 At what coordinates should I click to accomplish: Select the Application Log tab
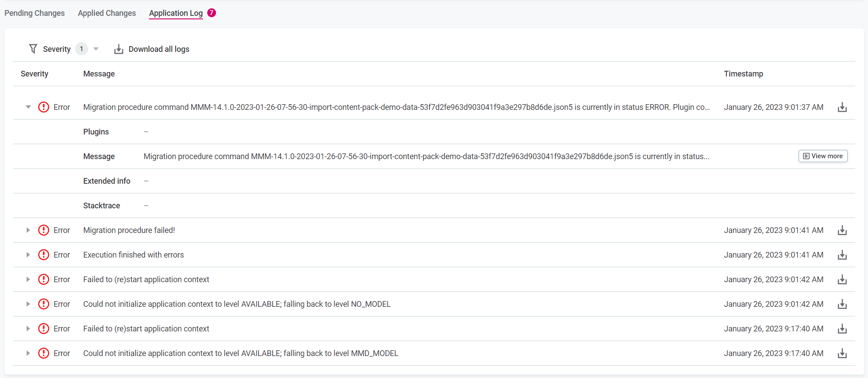point(176,13)
